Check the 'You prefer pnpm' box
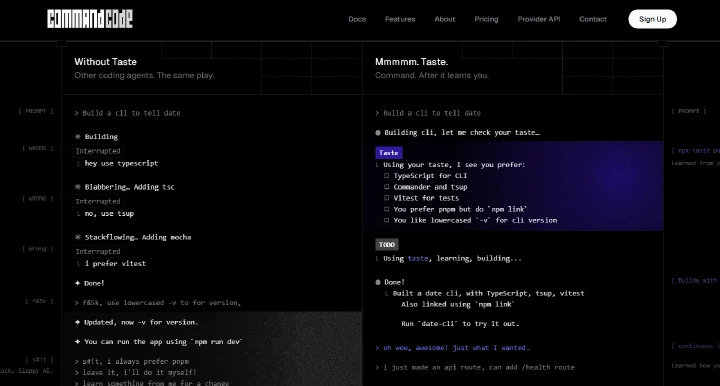The image size is (720, 386). pos(387,209)
